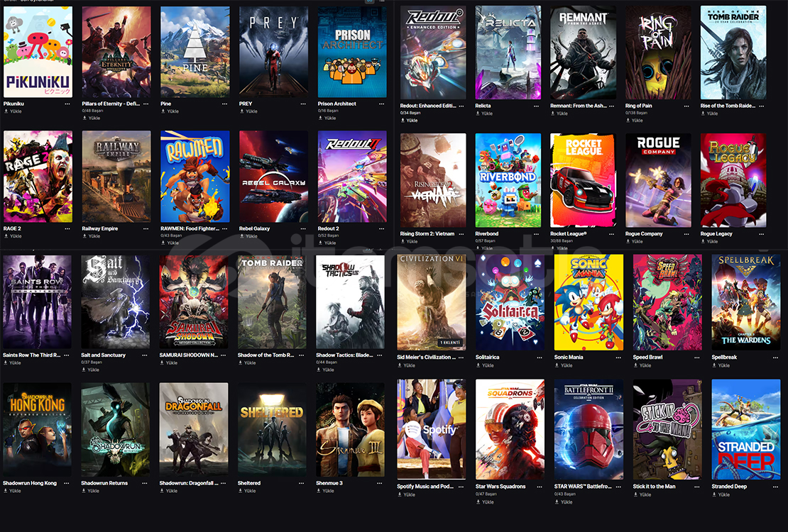788x532 pixels.
Task: Open the more options menu for Pikuniku
Action: (x=67, y=104)
